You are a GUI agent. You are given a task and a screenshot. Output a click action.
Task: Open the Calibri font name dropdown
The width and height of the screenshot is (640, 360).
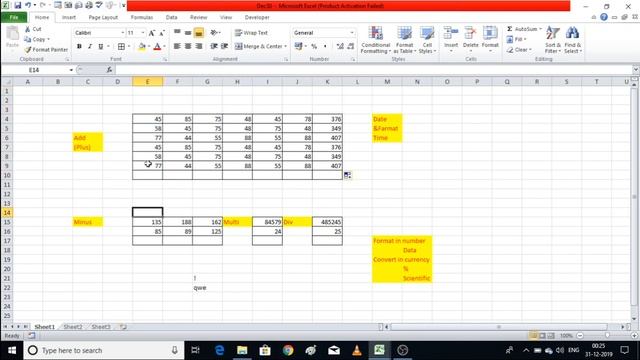(x=122, y=33)
